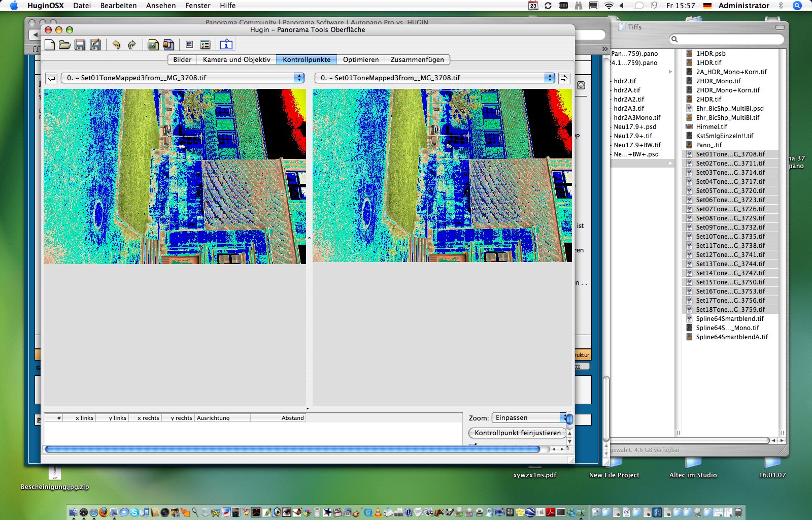This screenshot has height=520, width=812.
Task: Click the add images toolbar icon
Action: coord(153,45)
